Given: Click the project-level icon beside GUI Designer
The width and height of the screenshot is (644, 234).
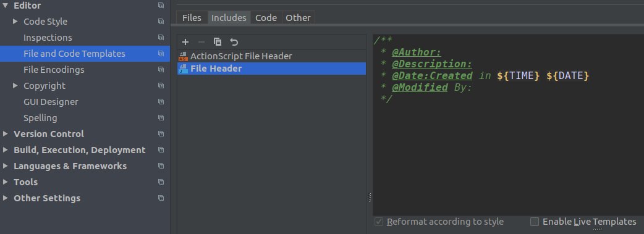Looking at the screenshot, I should (x=161, y=101).
